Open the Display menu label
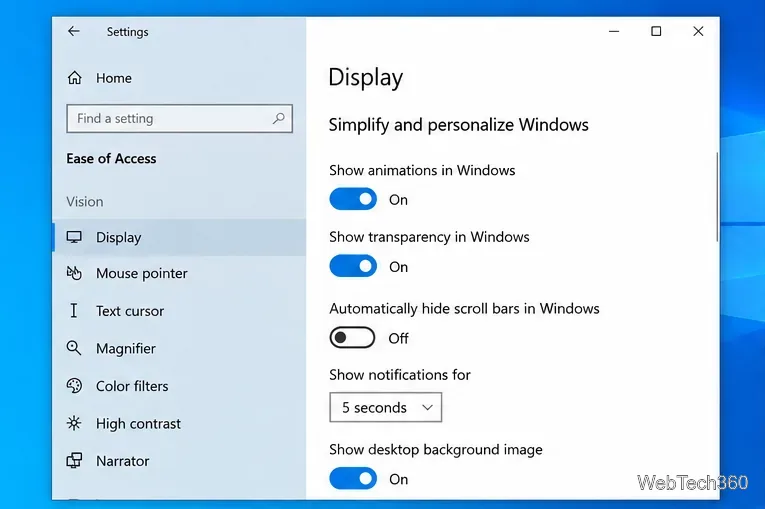The width and height of the screenshot is (765, 509). pyautogui.click(x=119, y=238)
